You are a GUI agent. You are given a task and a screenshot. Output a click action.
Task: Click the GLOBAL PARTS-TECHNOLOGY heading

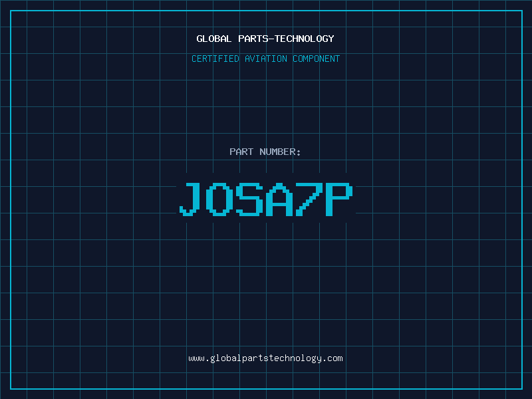[x=265, y=39]
